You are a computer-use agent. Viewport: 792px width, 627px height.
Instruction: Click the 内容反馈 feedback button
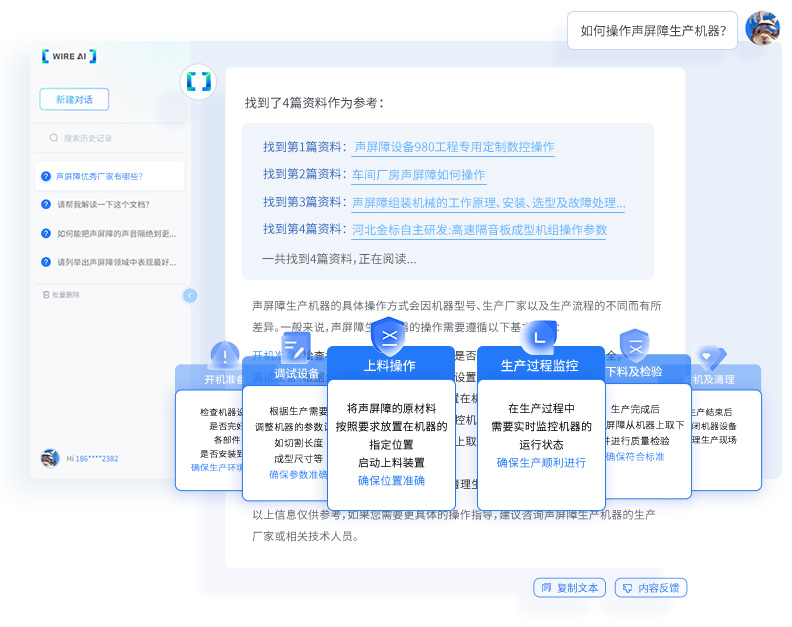[x=651, y=588]
